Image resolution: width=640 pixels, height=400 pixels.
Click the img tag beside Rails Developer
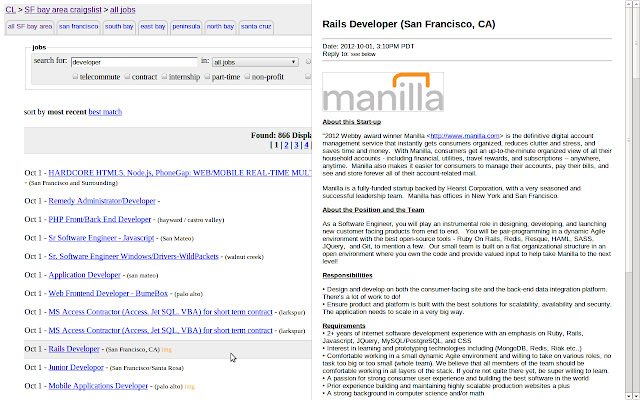[167, 349]
